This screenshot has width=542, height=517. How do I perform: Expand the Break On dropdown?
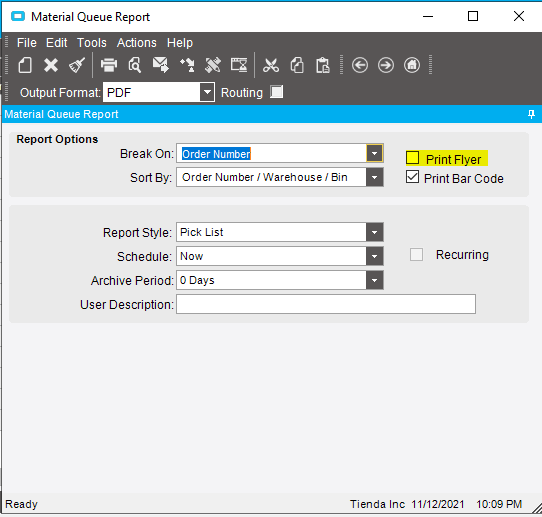point(374,153)
